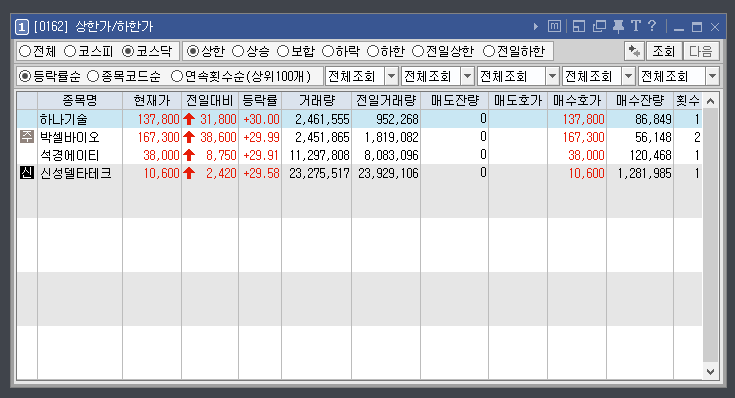The width and height of the screenshot is (735, 398).
Task: Click the settings tool icon beside 조회
Action: (634, 51)
